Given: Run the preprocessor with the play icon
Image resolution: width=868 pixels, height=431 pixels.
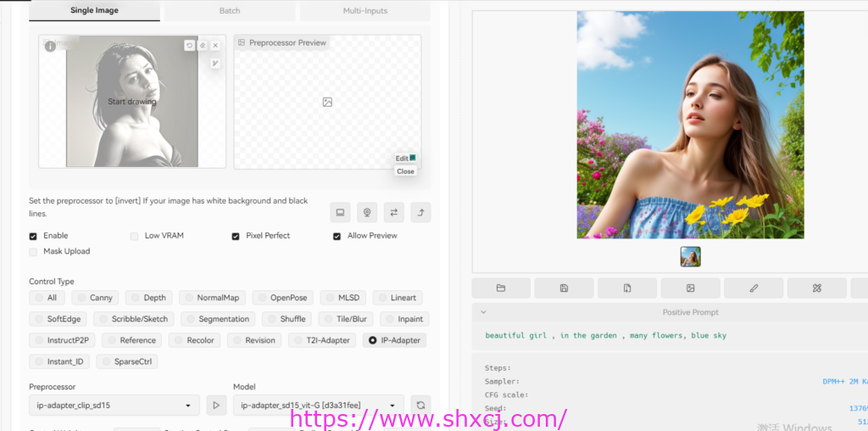Looking at the screenshot, I should pos(216,405).
